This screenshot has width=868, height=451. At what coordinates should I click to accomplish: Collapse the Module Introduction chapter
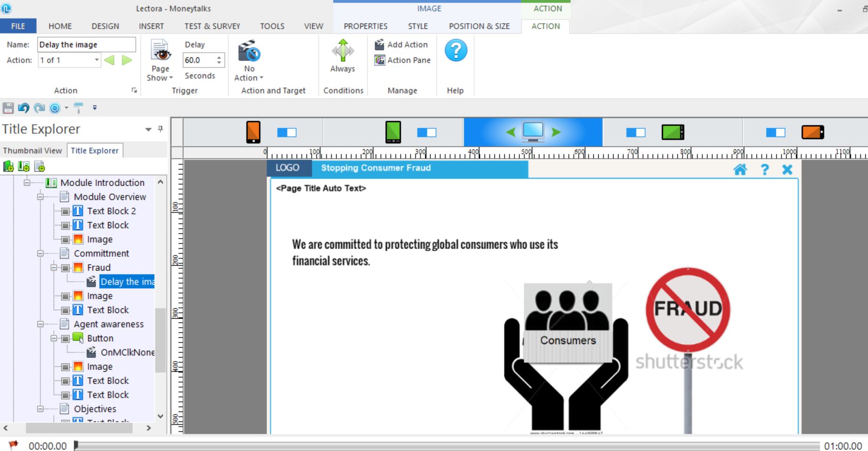(27, 182)
